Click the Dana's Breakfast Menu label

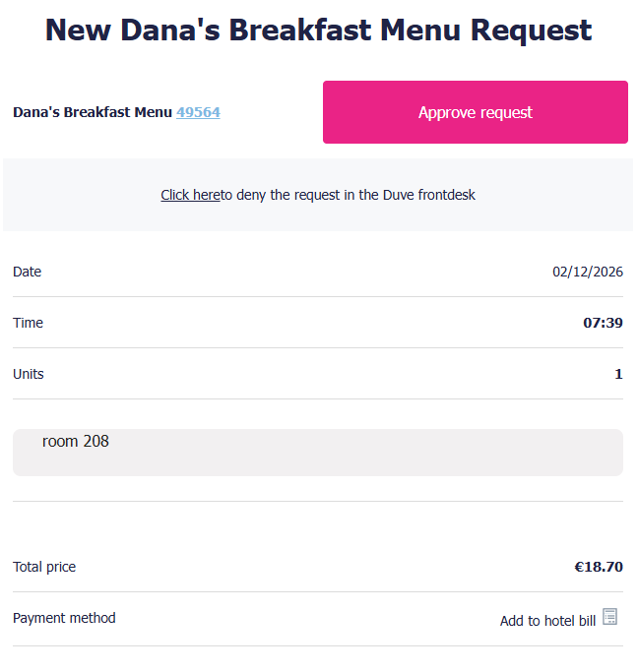click(x=92, y=112)
